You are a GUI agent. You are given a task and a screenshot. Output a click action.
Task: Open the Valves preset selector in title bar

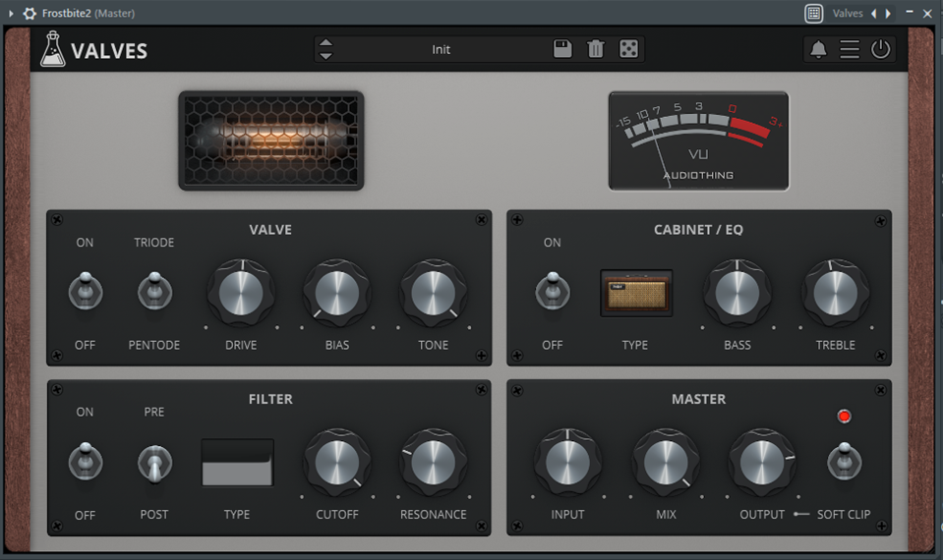[848, 13]
